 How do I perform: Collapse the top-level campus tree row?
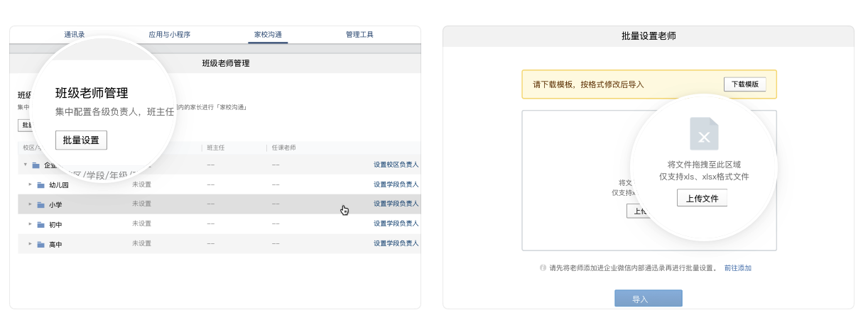26,165
